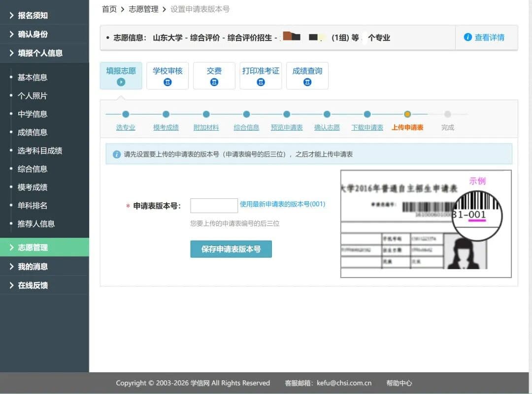Click the hourglass icon under 交费

coord(214,82)
